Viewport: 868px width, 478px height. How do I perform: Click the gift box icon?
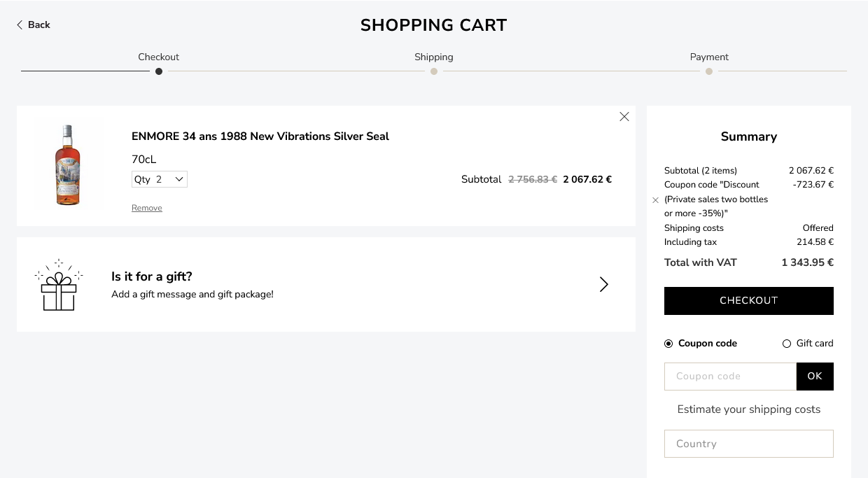(x=59, y=284)
